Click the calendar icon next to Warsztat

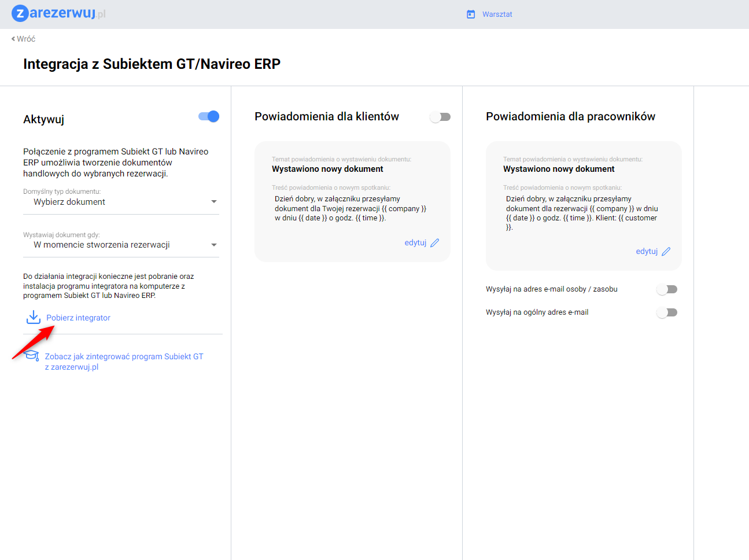point(471,14)
